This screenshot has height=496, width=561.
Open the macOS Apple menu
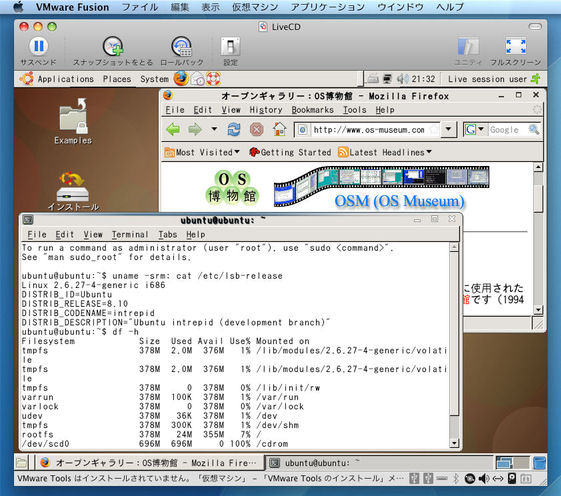pyautogui.click(x=18, y=7)
